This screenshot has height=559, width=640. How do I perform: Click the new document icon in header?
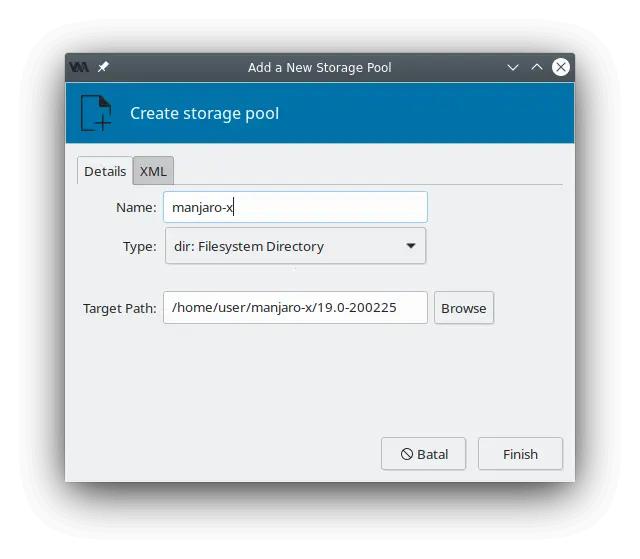[x=96, y=113]
